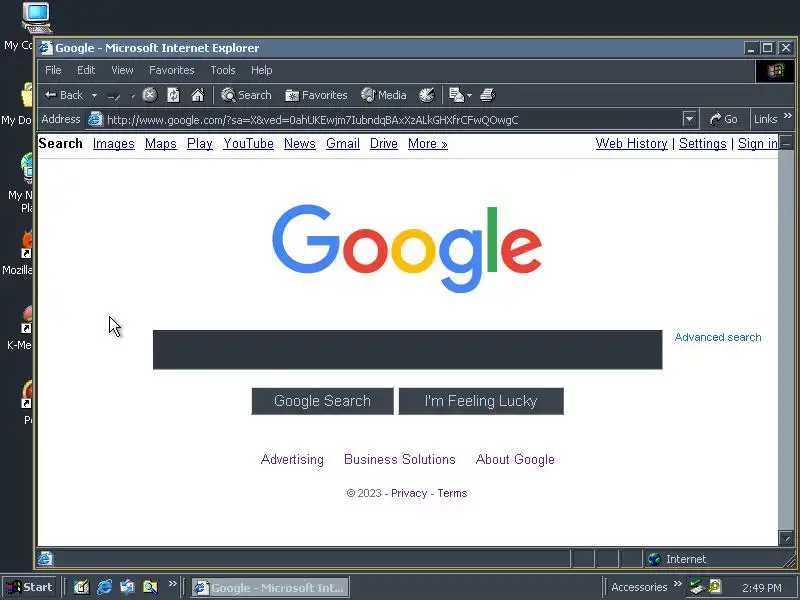Open the Terms link

coord(452,493)
